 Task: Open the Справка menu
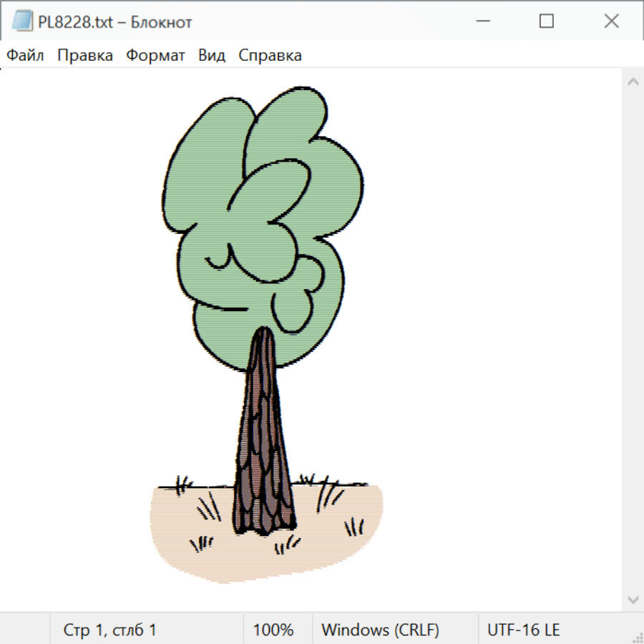click(x=270, y=56)
